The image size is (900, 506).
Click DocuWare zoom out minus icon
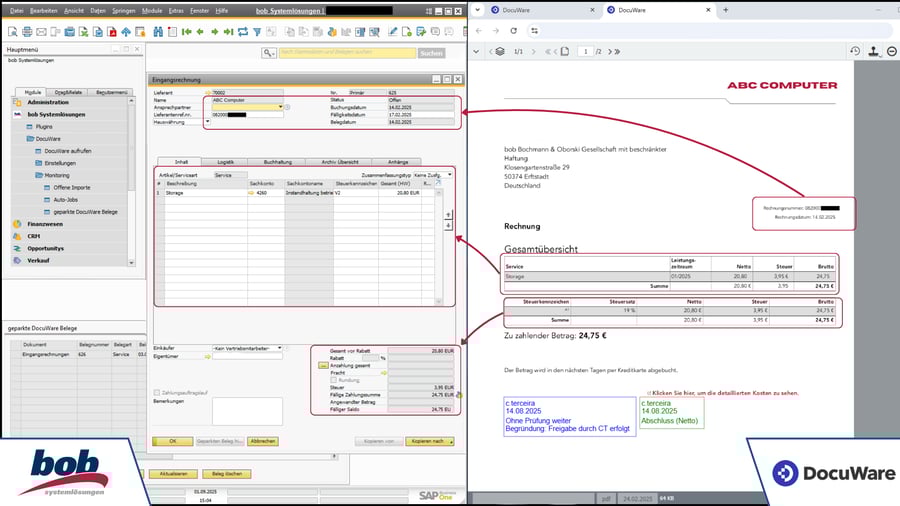891,51
